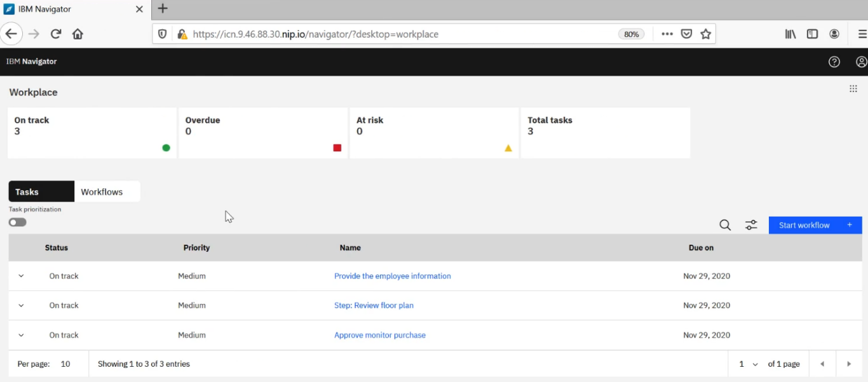The width and height of the screenshot is (868, 382).
Task: Open the browser hamburger menu
Action: (x=862, y=34)
